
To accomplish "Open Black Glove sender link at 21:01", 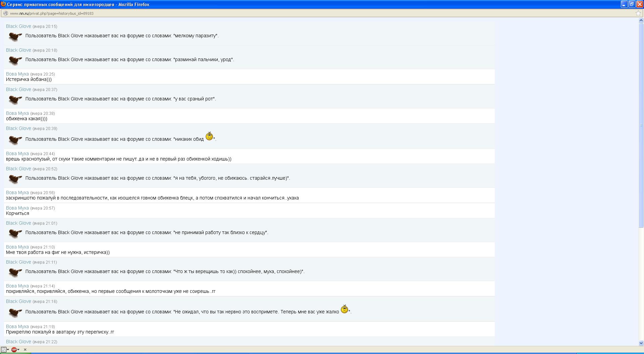I will (18, 223).
